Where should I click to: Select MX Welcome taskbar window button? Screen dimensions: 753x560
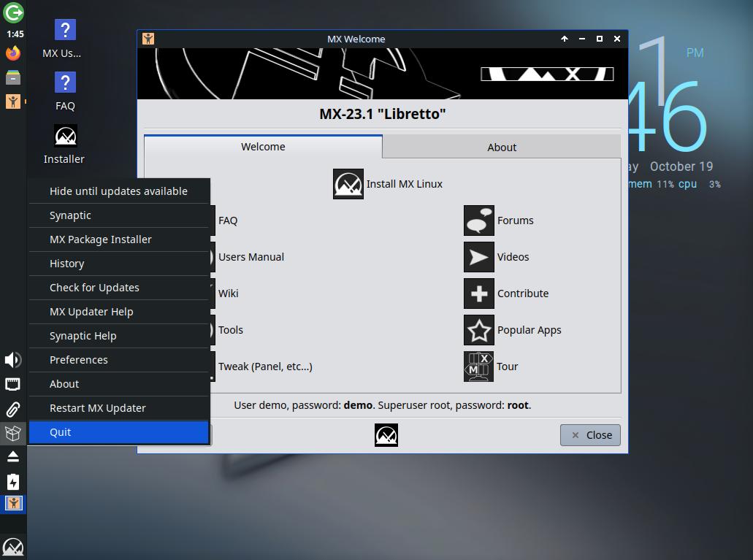(13, 504)
